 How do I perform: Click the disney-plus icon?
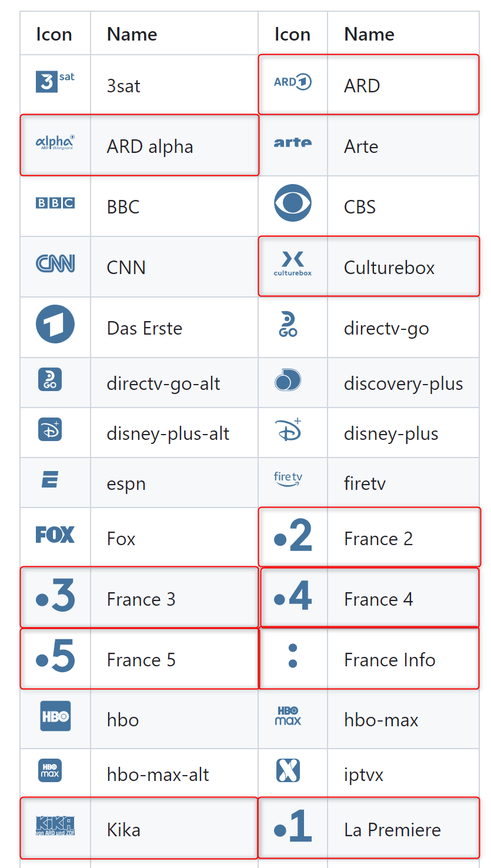pos(292,433)
